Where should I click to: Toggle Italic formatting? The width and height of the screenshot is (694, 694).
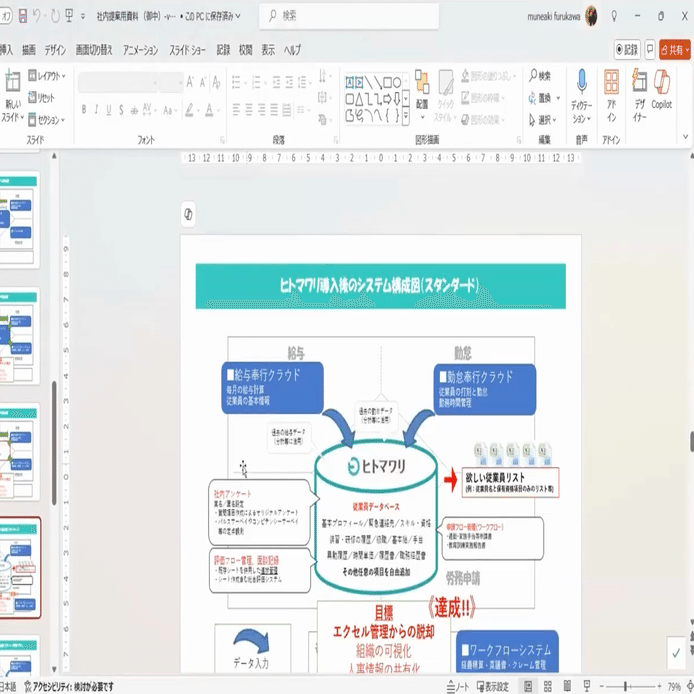[96, 110]
